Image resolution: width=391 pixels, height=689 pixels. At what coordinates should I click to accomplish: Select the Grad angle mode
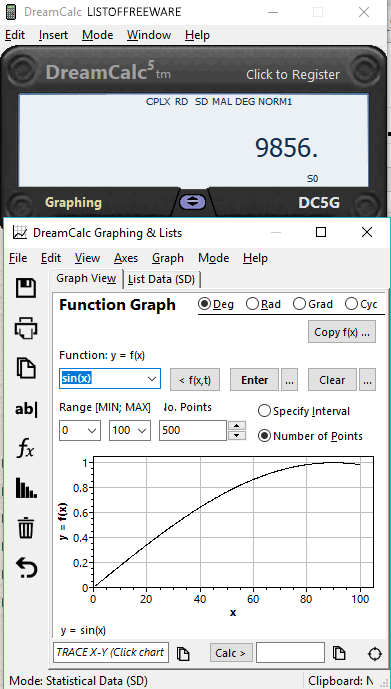[x=313, y=304]
